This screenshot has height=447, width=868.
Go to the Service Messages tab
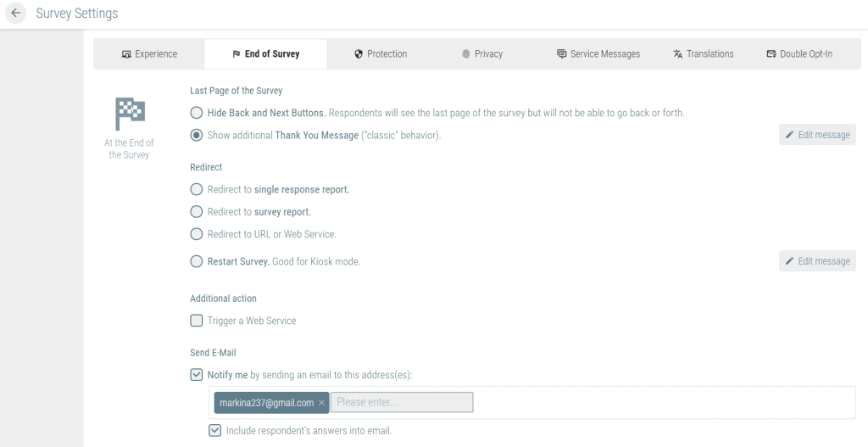[598, 53]
